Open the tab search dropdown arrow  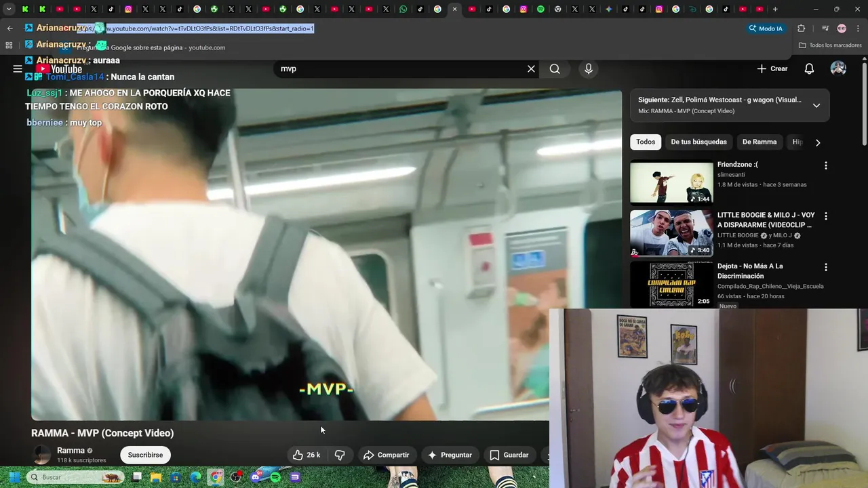[x=9, y=9]
